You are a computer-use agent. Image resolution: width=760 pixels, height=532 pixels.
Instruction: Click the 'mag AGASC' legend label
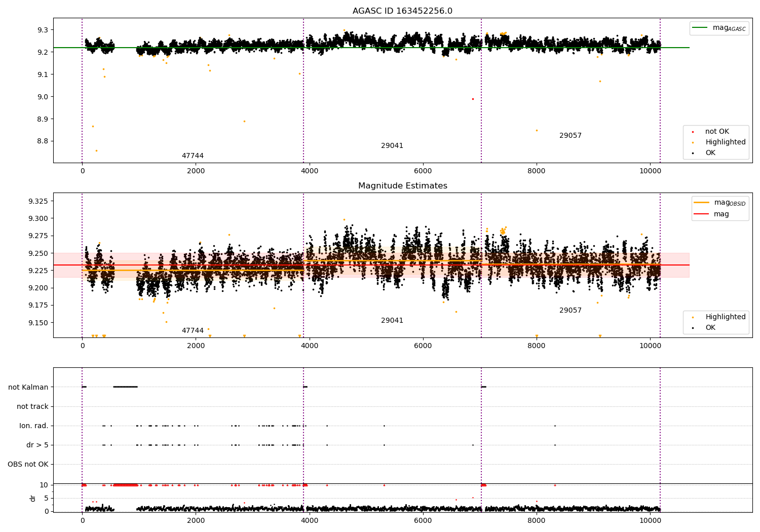click(729, 28)
